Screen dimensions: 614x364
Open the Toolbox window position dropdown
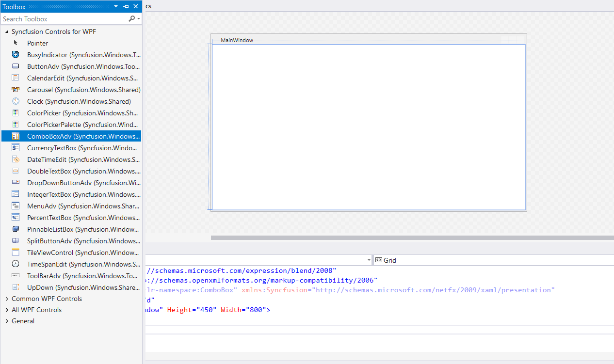pos(116,7)
